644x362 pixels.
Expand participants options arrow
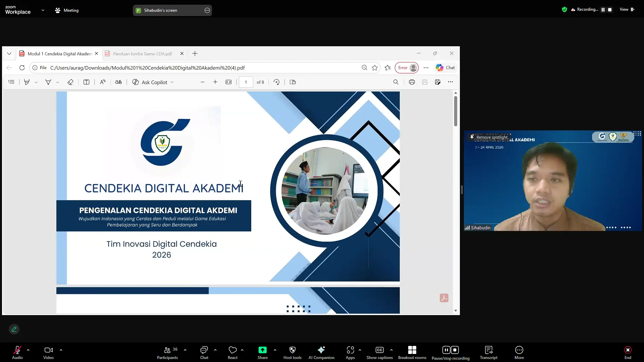pyautogui.click(x=185, y=350)
